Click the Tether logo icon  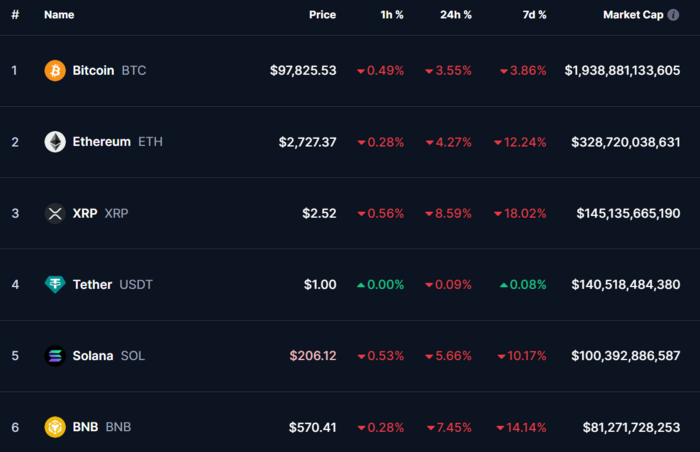(55, 285)
